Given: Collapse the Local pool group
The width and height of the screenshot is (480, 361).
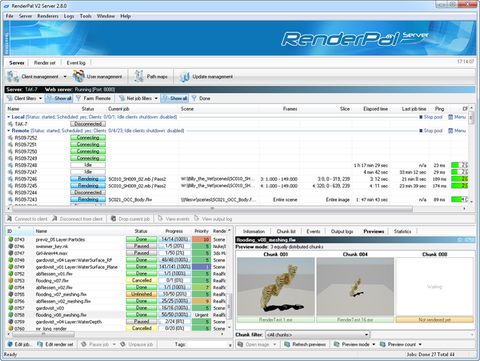Looking at the screenshot, I should click(9, 117).
